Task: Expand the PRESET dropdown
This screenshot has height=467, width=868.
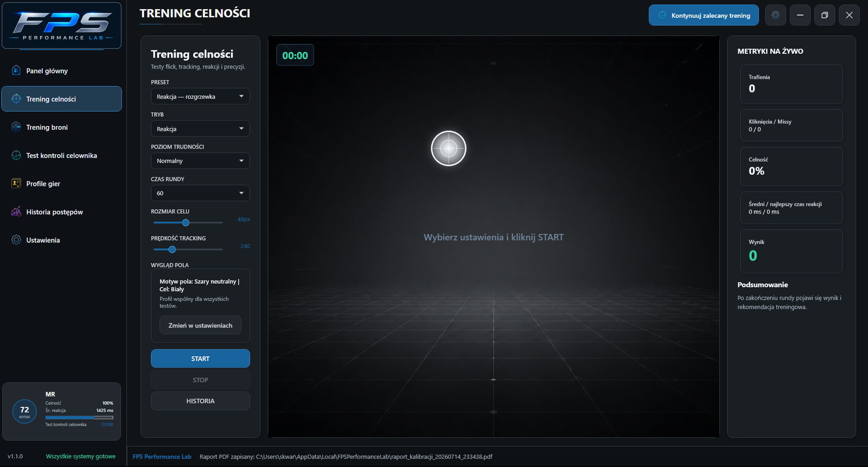Action: click(200, 97)
